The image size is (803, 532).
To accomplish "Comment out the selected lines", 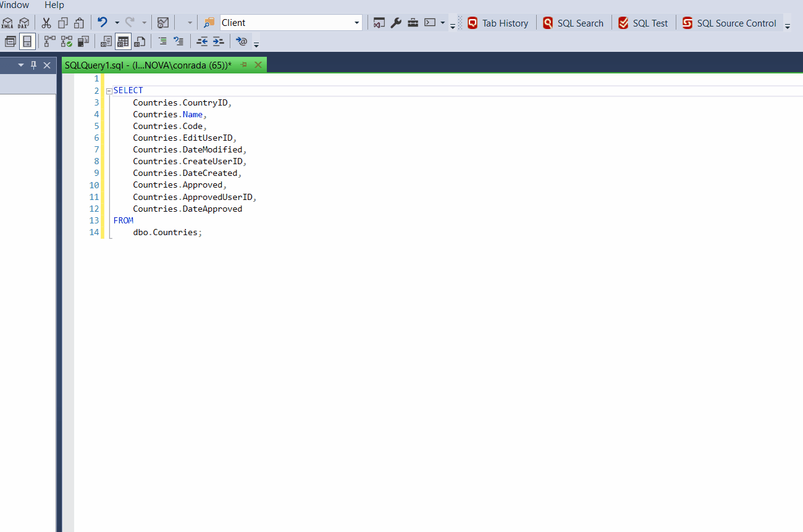I will click(x=162, y=41).
